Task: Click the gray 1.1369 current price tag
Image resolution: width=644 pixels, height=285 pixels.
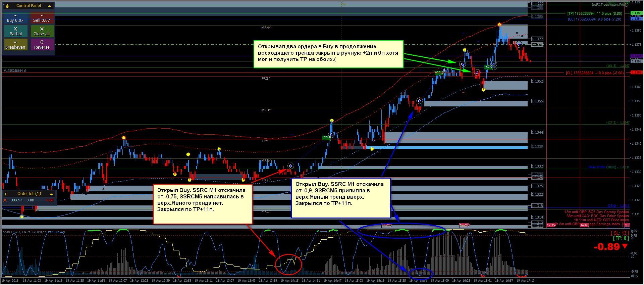Action: (x=637, y=61)
